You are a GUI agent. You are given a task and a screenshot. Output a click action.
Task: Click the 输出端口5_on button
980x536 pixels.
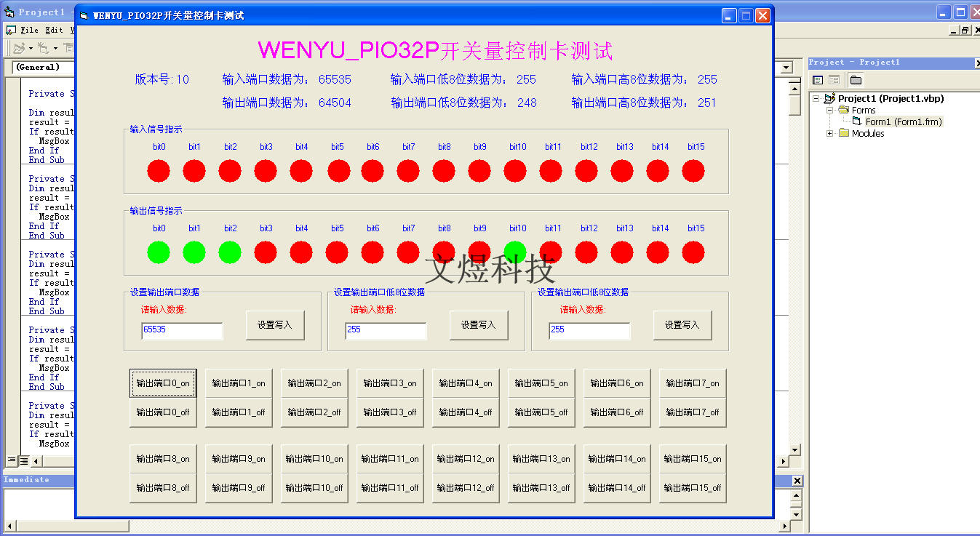[541, 383]
